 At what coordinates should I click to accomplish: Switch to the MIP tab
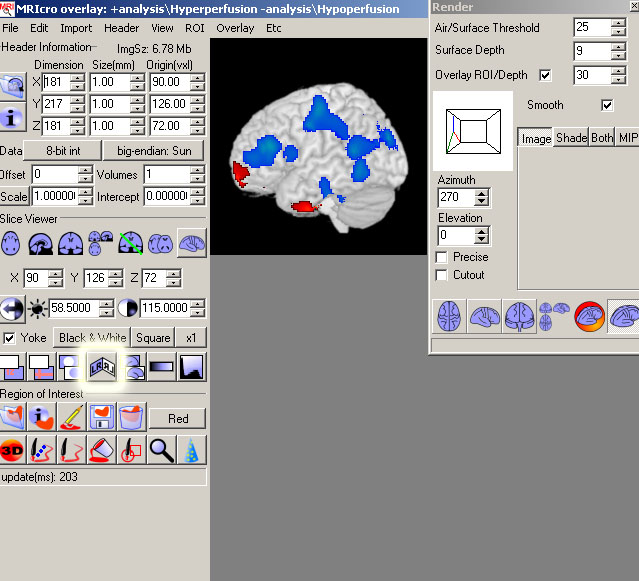(x=627, y=138)
